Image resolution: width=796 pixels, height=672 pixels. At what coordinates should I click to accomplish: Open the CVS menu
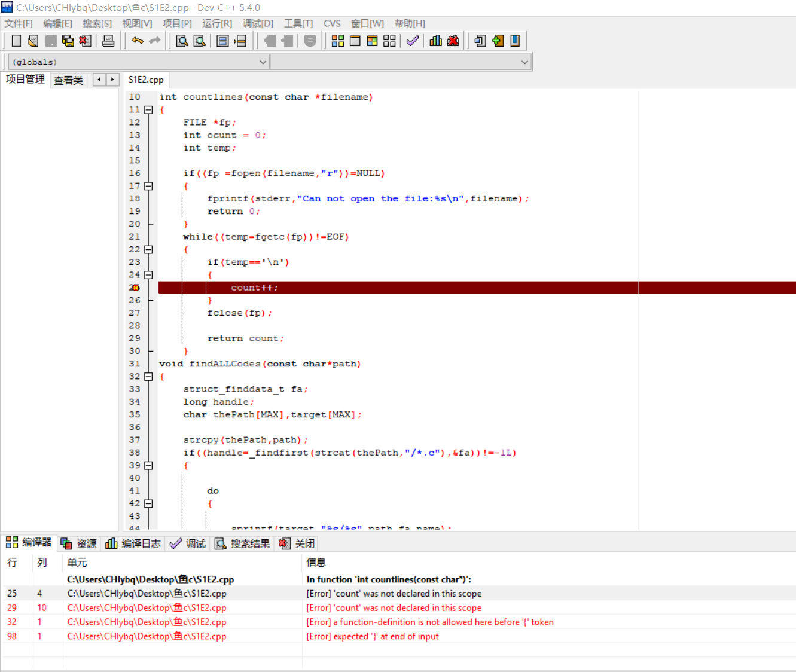(x=332, y=23)
